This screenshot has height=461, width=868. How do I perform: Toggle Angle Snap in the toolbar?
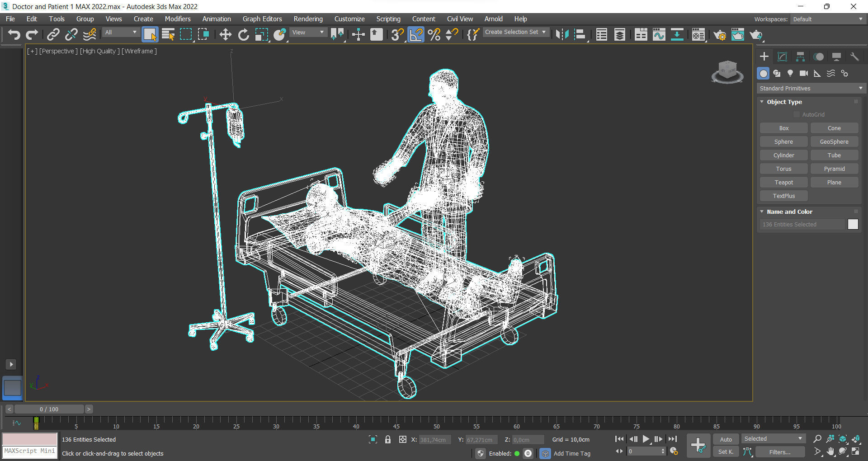[416, 35]
